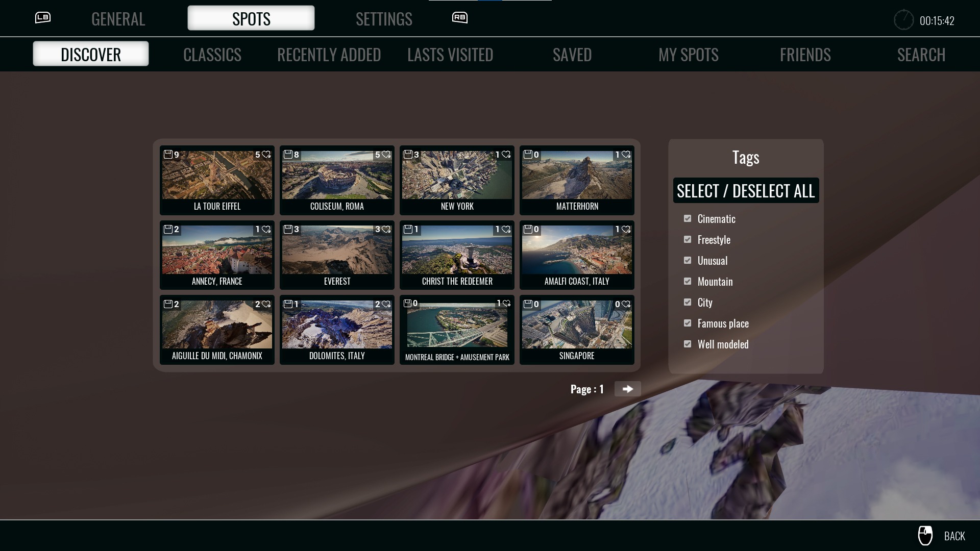Image resolution: width=980 pixels, height=551 pixels.
Task: Uncheck the Freestyle tag
Action: 688,239
